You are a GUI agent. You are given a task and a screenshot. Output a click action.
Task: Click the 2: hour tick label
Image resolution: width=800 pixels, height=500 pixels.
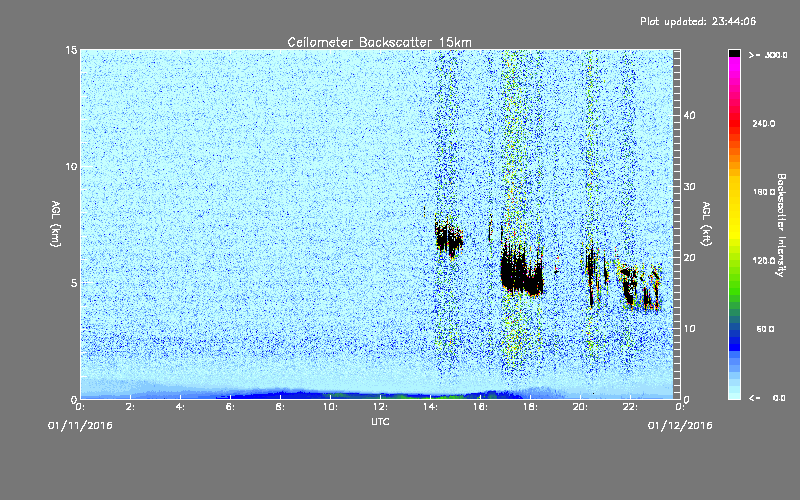pos(130,407)
